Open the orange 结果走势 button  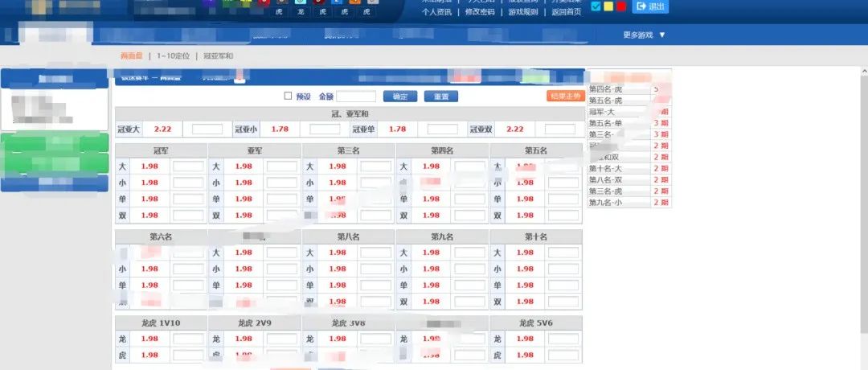click(x=564, y=97)
